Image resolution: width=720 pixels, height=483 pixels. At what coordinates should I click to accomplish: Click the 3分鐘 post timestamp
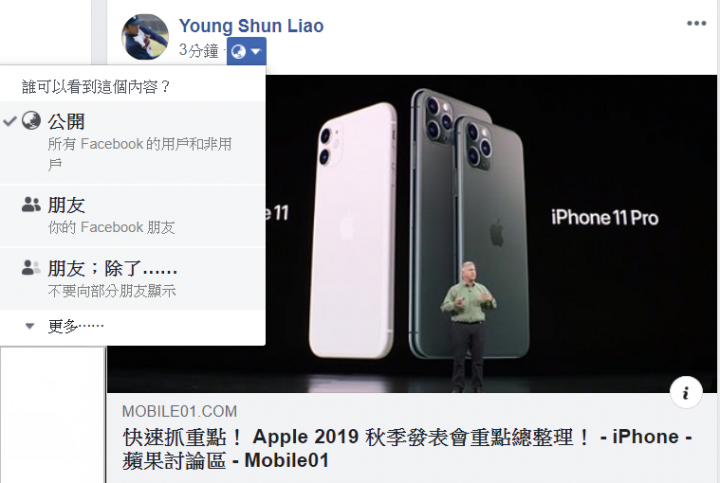(x=198, y=51)
